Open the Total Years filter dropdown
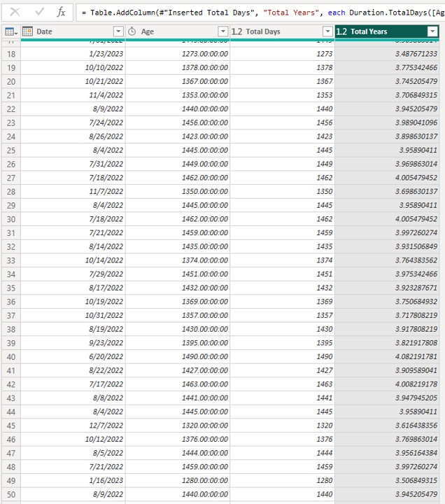The width and height of the screenshot is (445, 504). click(x=432, y=31)
